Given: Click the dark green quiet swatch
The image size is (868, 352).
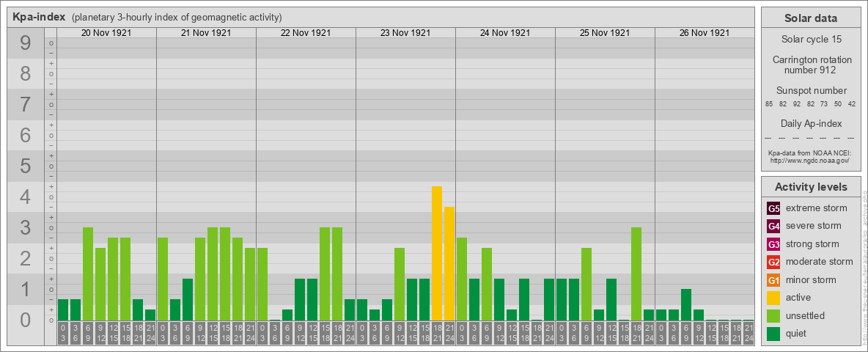Looking at the screenshot, I should (773, 333).
